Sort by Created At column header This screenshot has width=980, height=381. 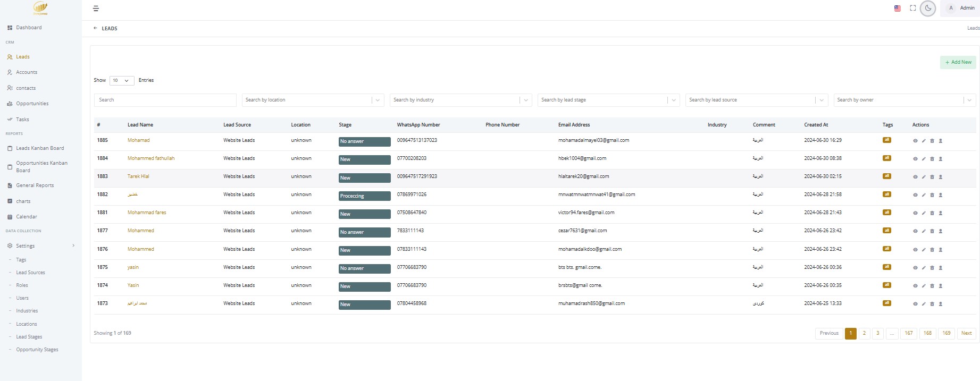(816, 125)
